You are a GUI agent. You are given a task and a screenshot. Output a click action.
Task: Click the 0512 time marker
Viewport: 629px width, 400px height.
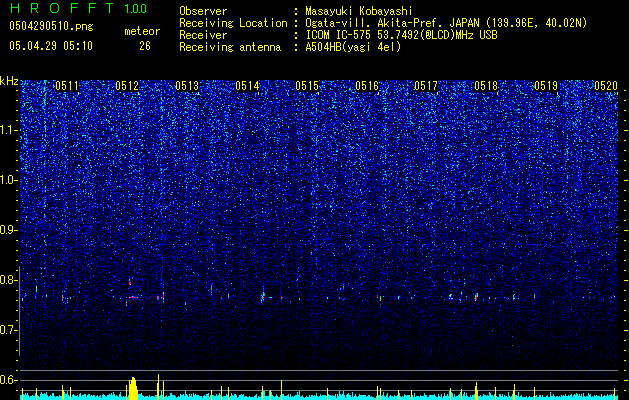click(127, 86)
